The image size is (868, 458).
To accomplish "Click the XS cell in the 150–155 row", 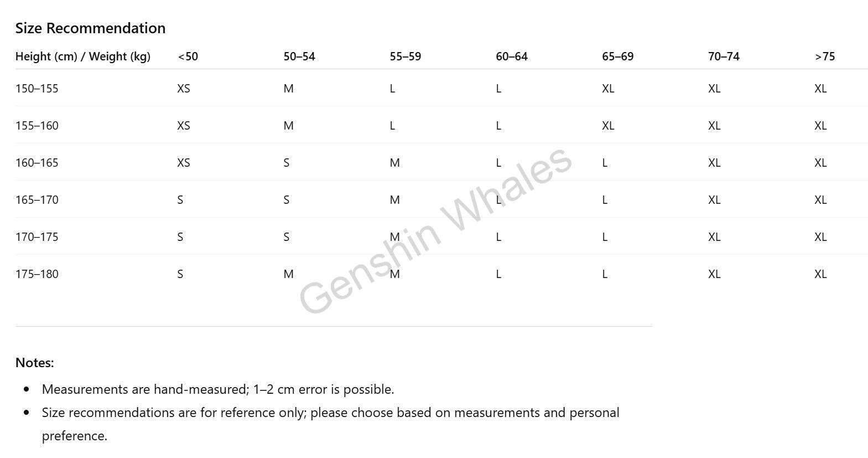I will (184, 89).
